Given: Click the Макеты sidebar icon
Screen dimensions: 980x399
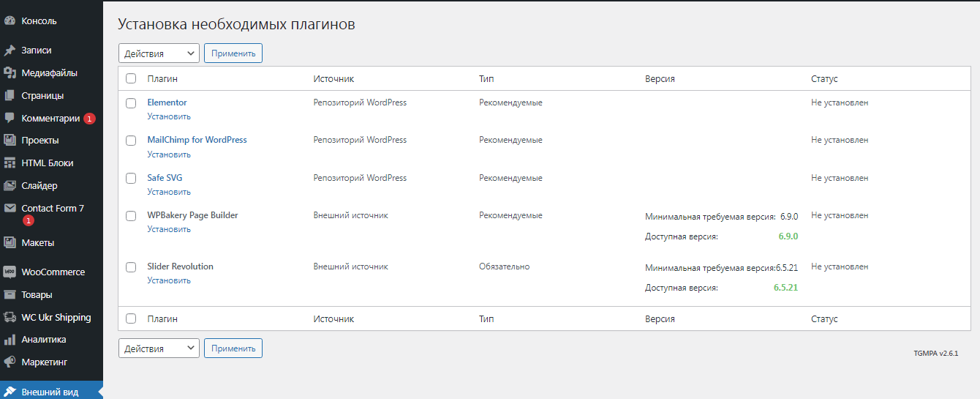Looking at the screenshot, I should click(x=10, y=243).
